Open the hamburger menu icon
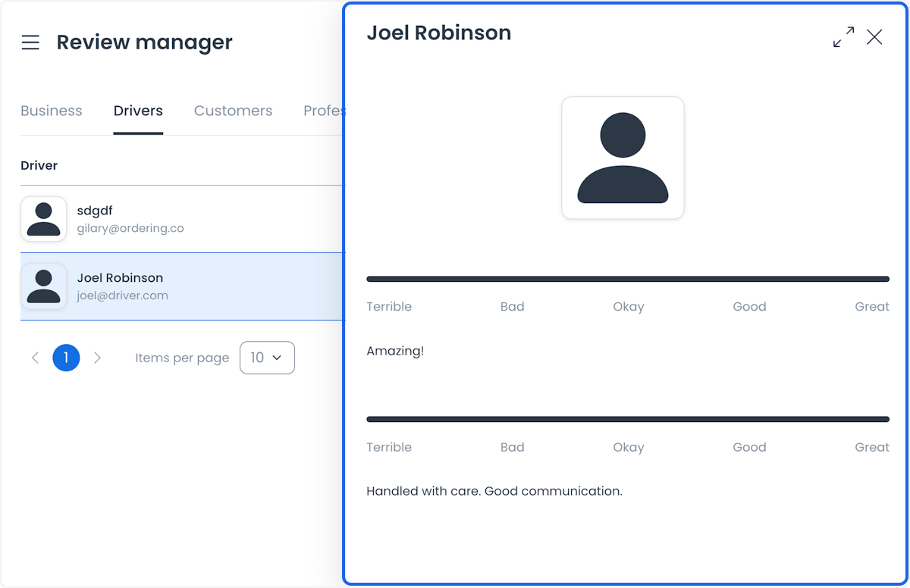Image resolution: width=910 pixels, height=588 pixels. tap(30, 42)
